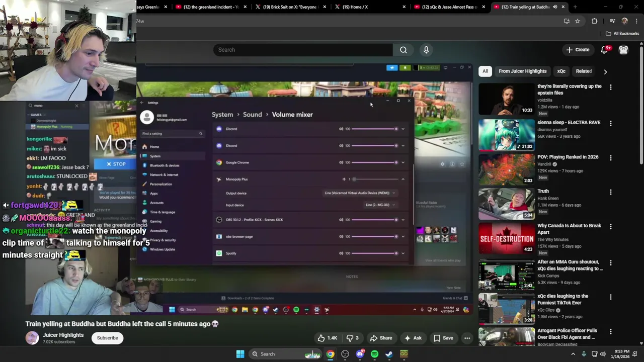Screen dimensions: 644x362
Task: Open 'epstein files' 10:33 thumbnail
Action: (x=507, y=99)
